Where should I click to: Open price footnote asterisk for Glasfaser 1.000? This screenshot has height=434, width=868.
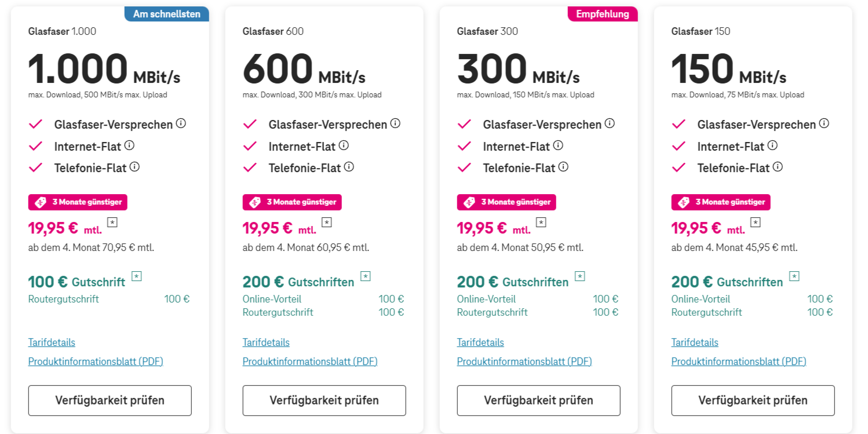[x=112, y=222]
